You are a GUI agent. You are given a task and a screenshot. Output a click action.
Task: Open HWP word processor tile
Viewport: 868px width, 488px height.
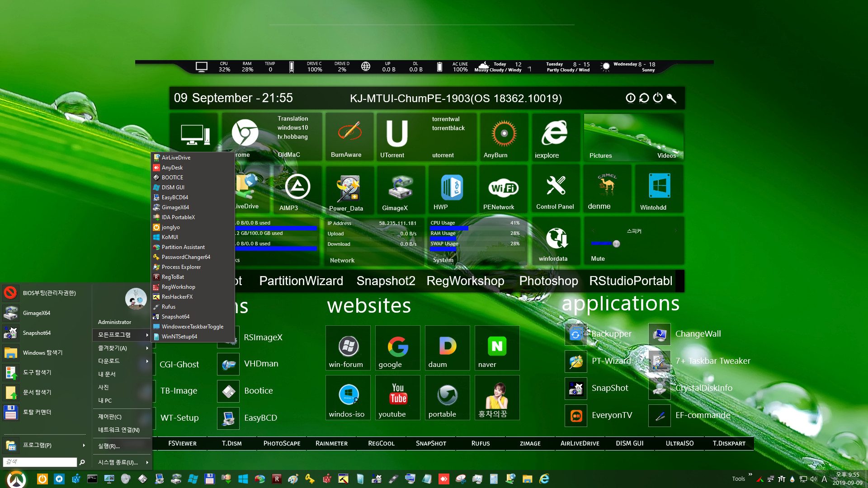tap(452, 189)
